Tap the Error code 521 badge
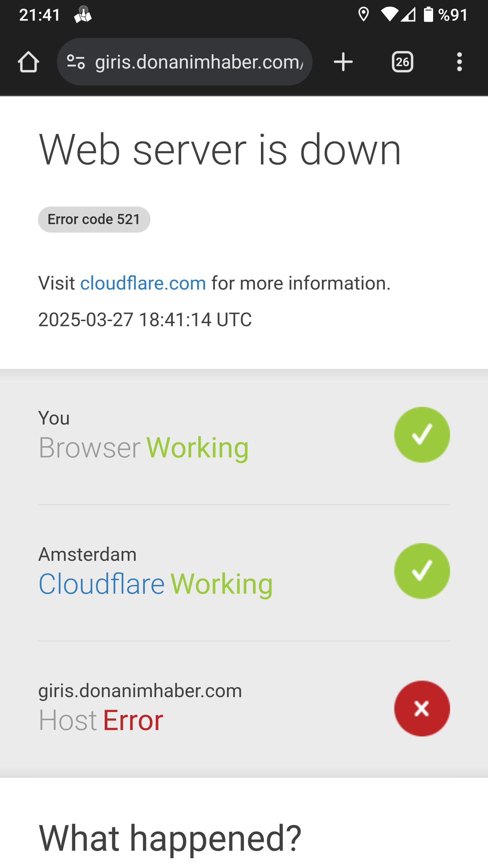This screenshot has height=868, width=488. [x=94, y=219]
